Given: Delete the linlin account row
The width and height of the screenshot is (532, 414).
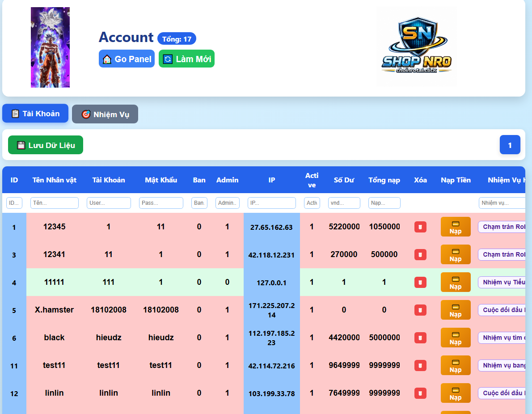Looking at the screenshot, I should [x=420, y=393].
